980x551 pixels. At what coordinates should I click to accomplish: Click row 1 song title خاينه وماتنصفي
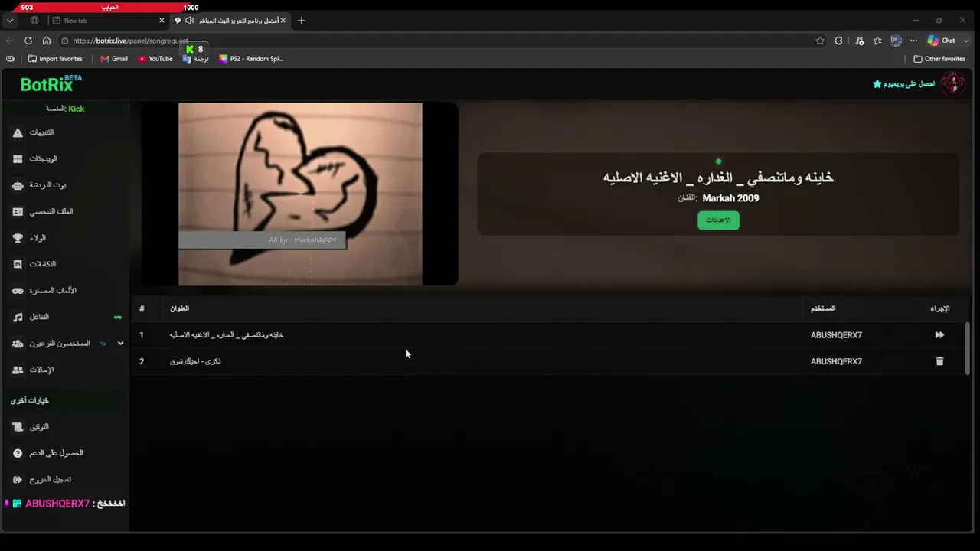[227, 335]
